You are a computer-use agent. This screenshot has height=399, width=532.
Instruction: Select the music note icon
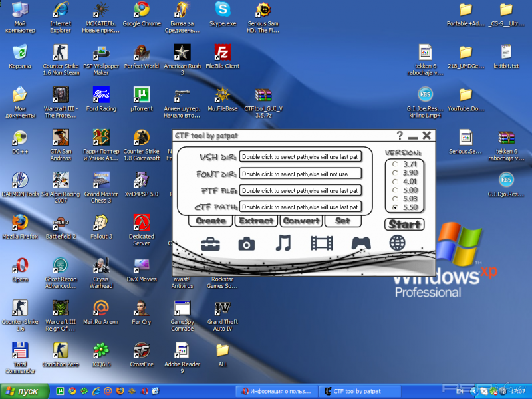283,243
